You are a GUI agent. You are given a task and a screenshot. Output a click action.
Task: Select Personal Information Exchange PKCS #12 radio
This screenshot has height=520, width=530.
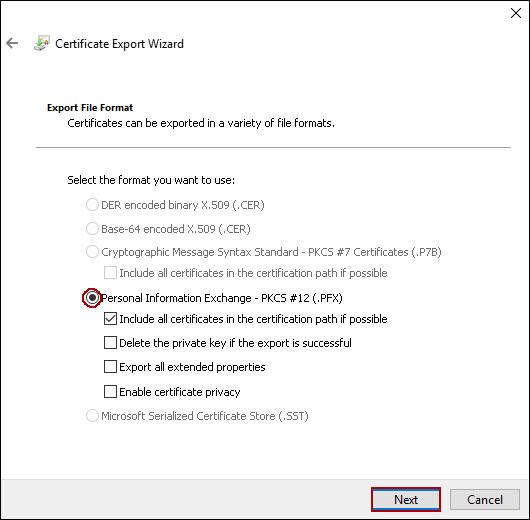pos(92,298)
